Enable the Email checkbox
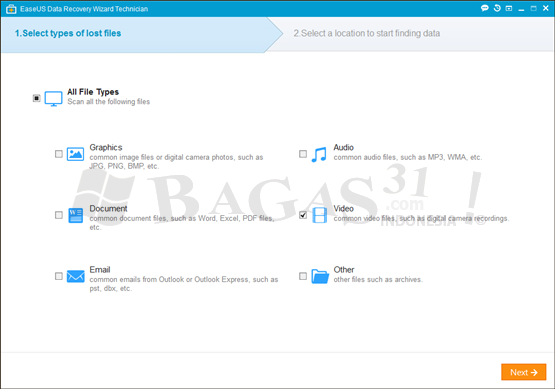The image size is (555, 389). [59, 276]
